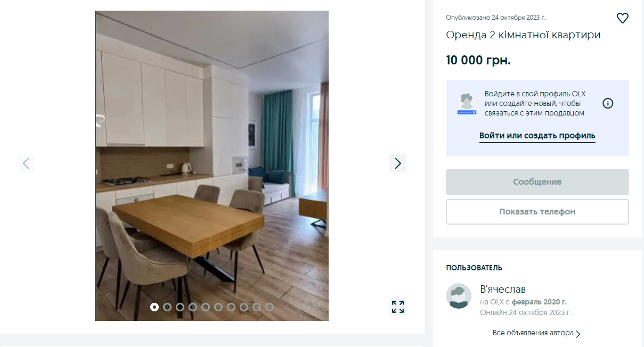Viewport: 644px width, 347px height.
Task: Click Показать телефон button
Action: (x=537, y=212)
